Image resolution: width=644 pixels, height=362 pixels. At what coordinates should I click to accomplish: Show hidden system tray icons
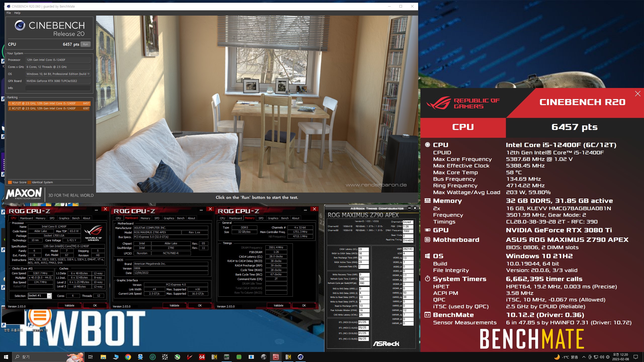584,357
